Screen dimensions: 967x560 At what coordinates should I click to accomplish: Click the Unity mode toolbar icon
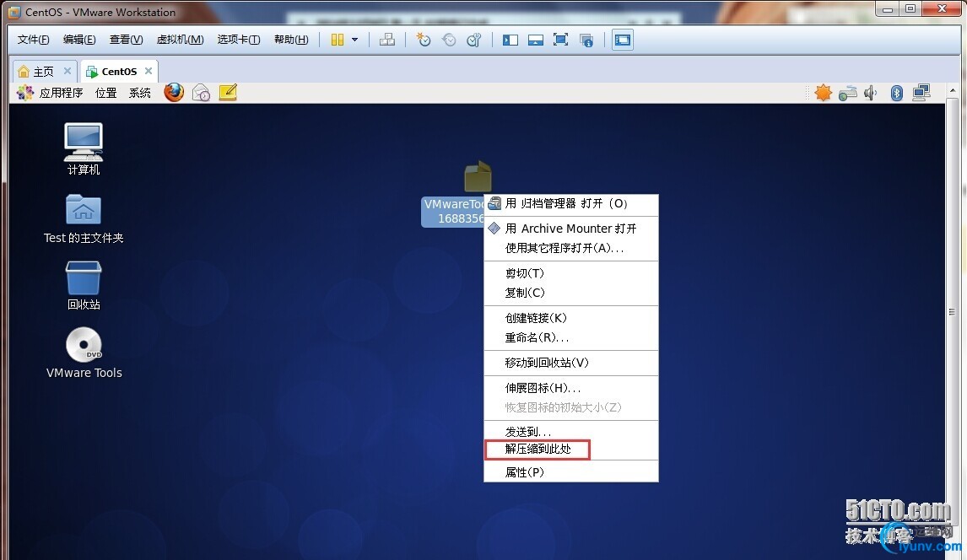click(x=586, y=40)
